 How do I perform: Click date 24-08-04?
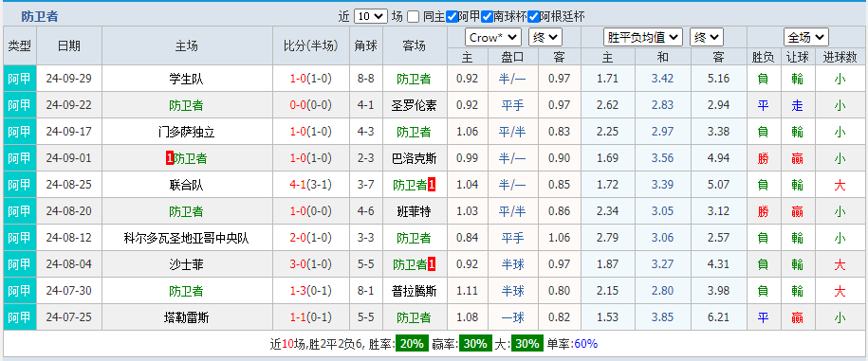click(x=69, y=264)
